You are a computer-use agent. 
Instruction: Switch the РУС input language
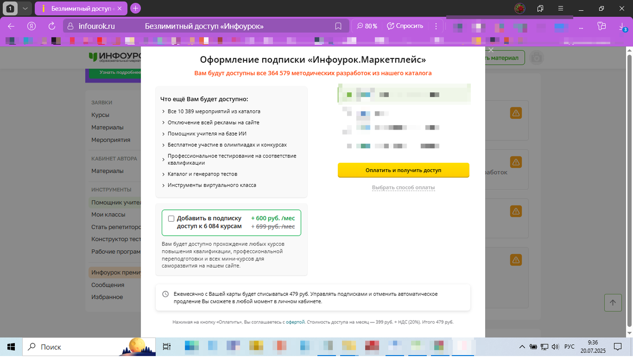point(570,347)
